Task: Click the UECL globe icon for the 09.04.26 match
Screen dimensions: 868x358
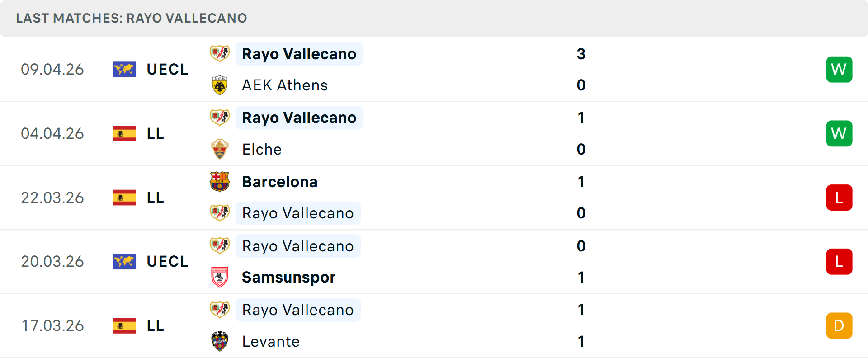Action: 124,69
